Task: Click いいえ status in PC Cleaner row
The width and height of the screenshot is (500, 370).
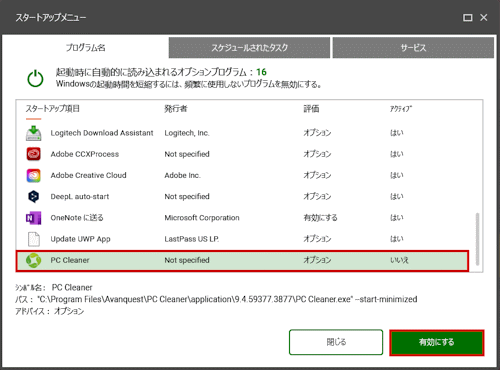Action: pyautogui.click(x=399, y=260)
